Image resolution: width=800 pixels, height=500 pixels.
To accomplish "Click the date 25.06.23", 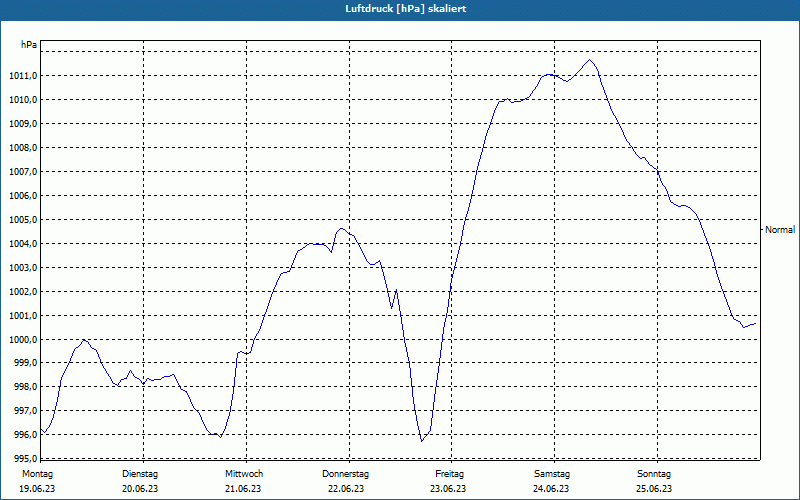I will [x=654, y=489].
